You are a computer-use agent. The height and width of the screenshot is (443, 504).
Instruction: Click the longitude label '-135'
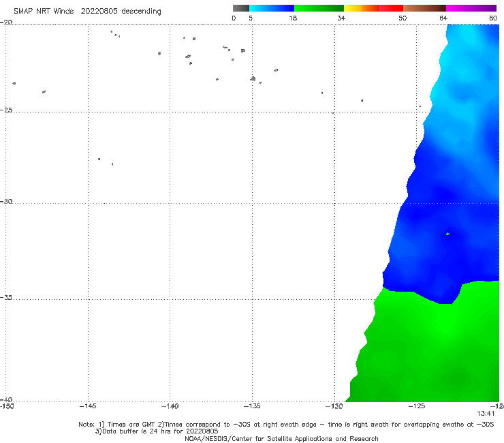tap(252, 406)
